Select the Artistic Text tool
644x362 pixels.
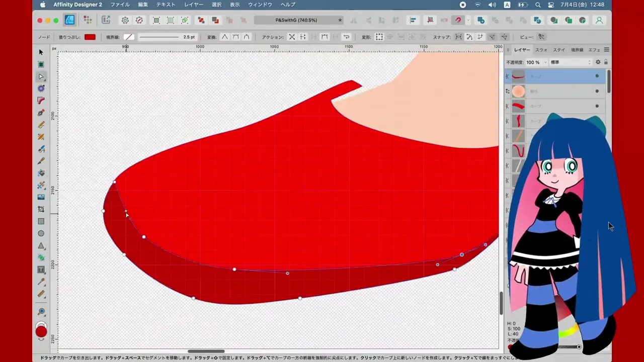(41, 269)
